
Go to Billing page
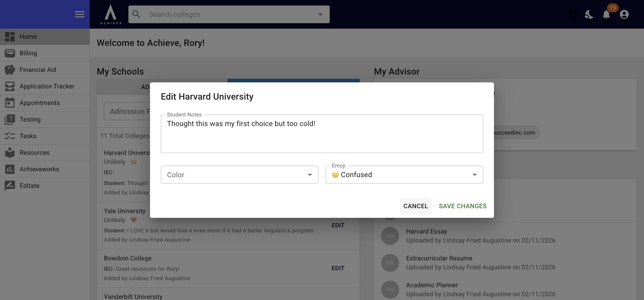pyautogui.click(x=45, y=53)
